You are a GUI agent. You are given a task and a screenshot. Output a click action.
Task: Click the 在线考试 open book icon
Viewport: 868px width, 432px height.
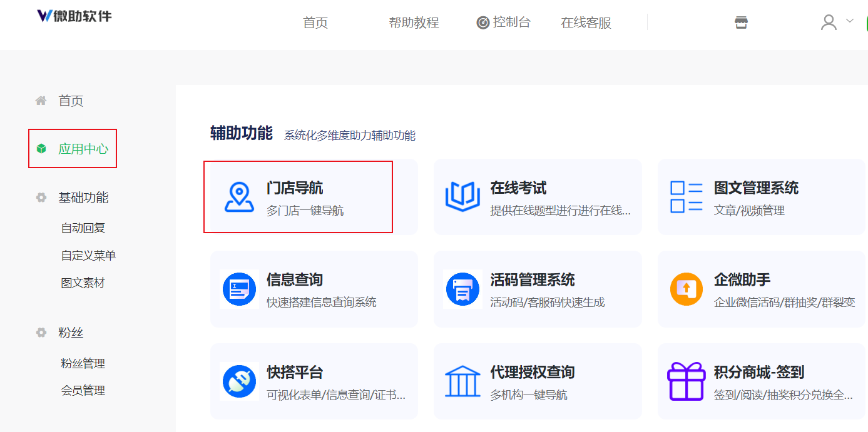462,197
